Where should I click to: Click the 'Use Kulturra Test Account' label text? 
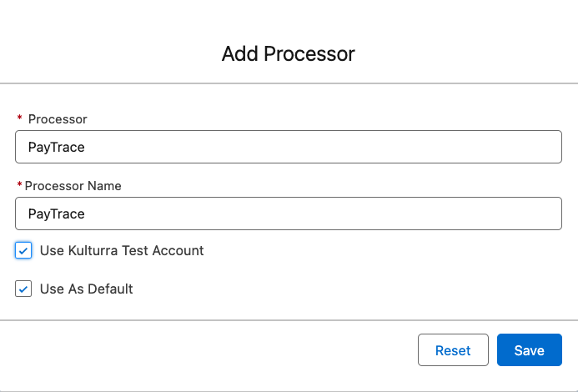(122, 250)
